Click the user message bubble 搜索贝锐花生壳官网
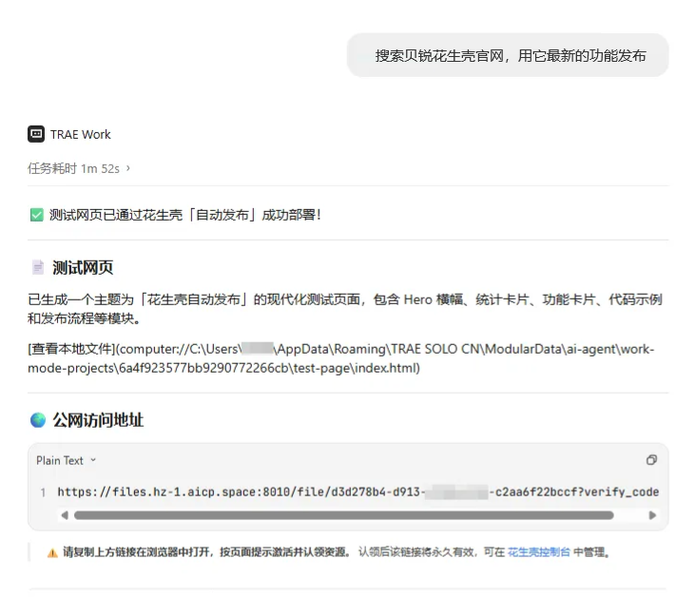This screenshot has height=616, width=695. 508,55
